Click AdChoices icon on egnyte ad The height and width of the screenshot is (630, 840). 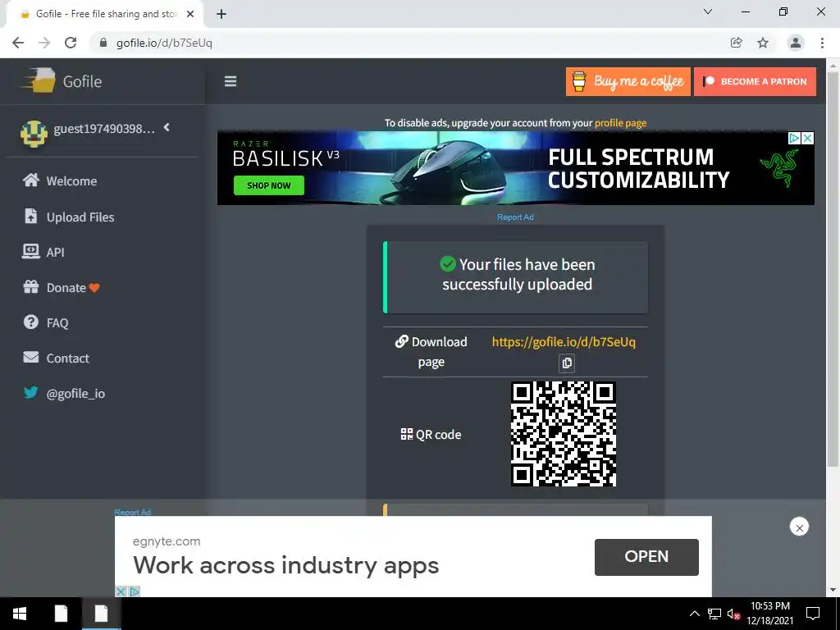pos(135,591)
